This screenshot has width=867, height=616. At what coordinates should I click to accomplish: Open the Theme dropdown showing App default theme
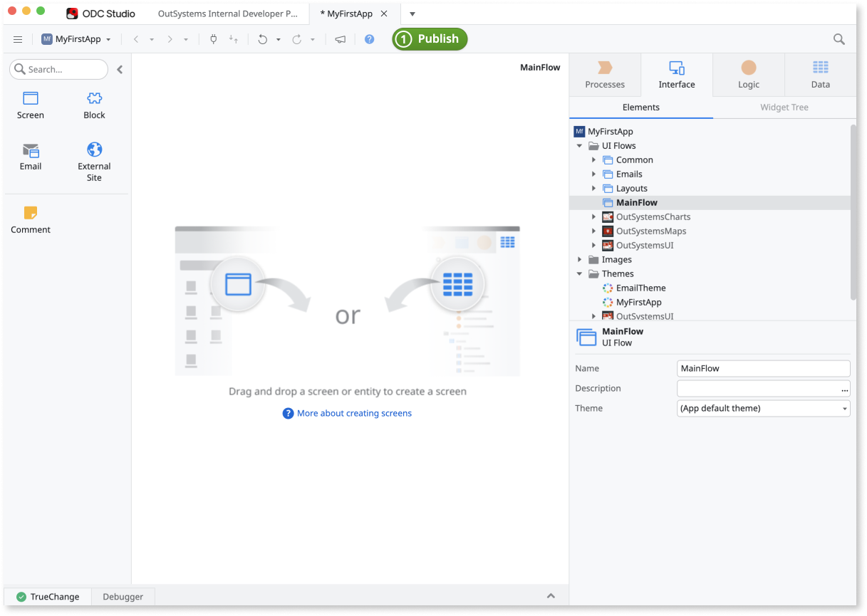coord(762,408)
